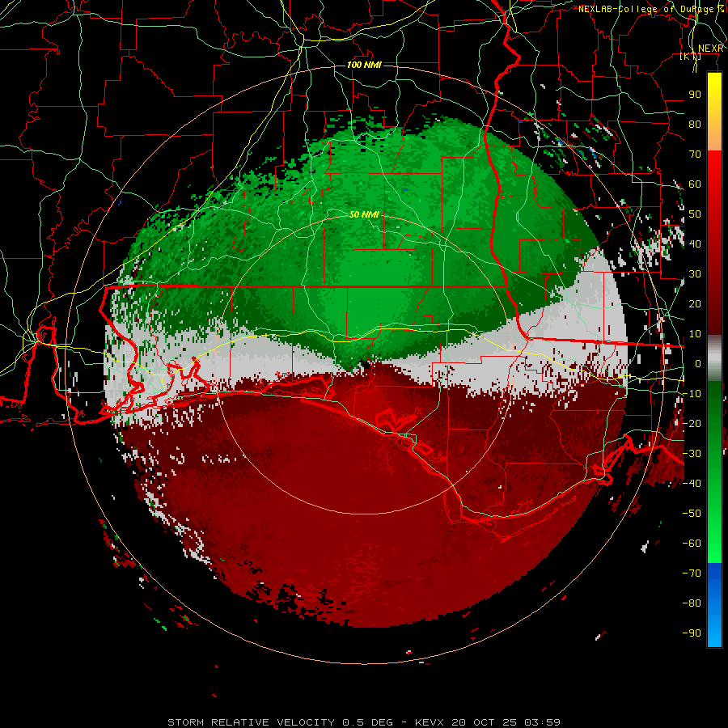
Task: Click the blue segment of the color bar
Action: [x=714, y=605]
